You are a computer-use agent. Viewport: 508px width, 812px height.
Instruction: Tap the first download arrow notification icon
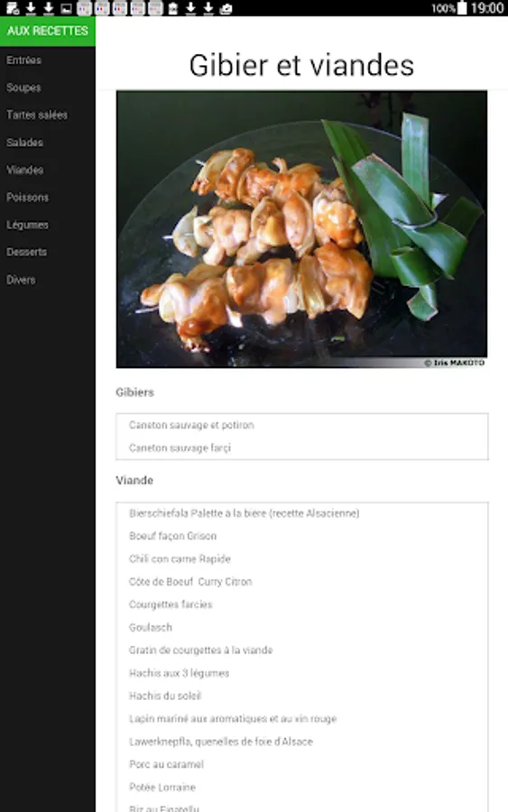coord(31,8)
